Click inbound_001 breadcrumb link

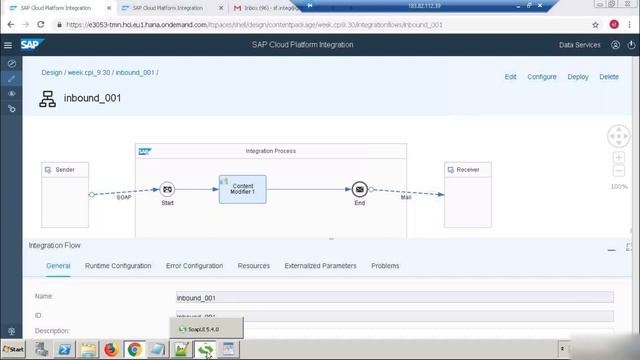135,73
